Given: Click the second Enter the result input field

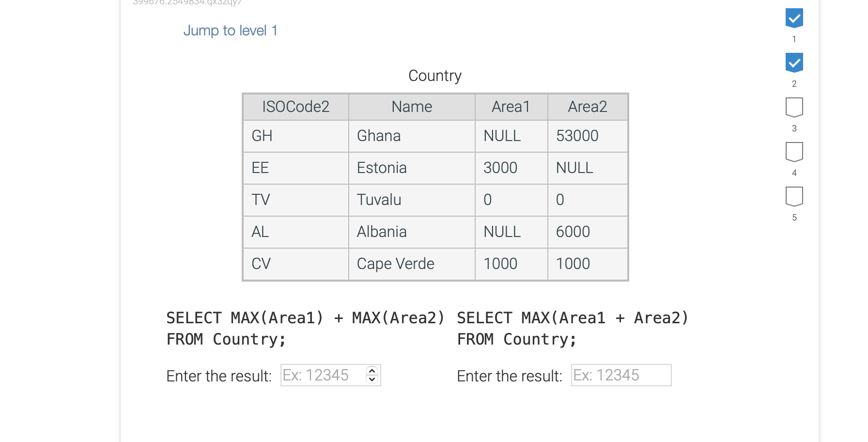Looking at the screenshot, I should pyautogui.click(x=620, y=375).
